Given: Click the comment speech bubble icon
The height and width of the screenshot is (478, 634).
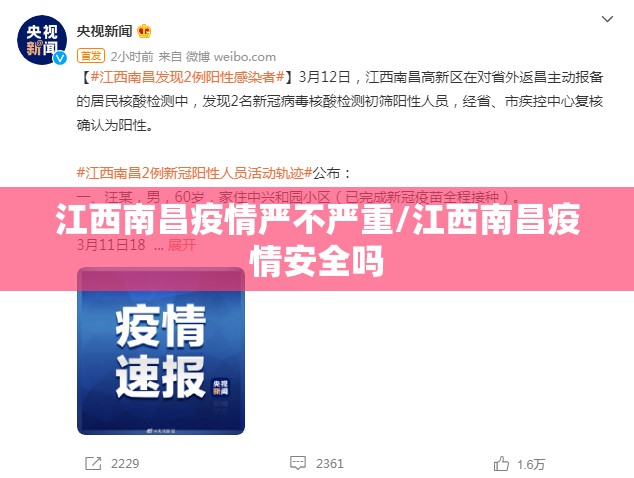Looking at the screenshot, I should pyautogui.click(x=298, y=463).
